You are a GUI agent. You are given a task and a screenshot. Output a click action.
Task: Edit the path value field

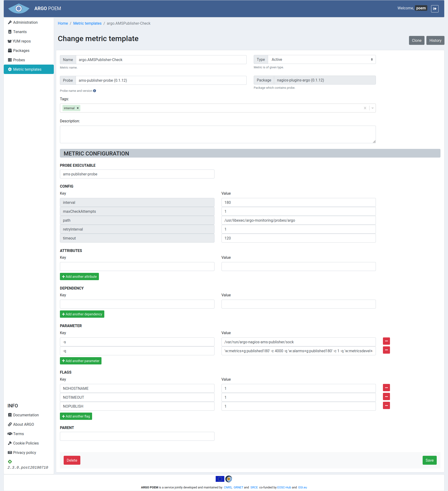pos(298,220)
